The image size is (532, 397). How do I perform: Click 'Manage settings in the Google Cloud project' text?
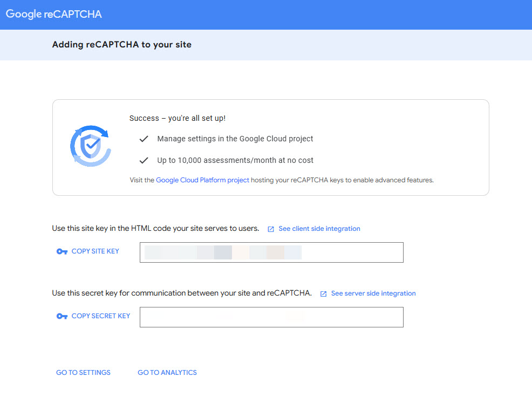point(235,139)
